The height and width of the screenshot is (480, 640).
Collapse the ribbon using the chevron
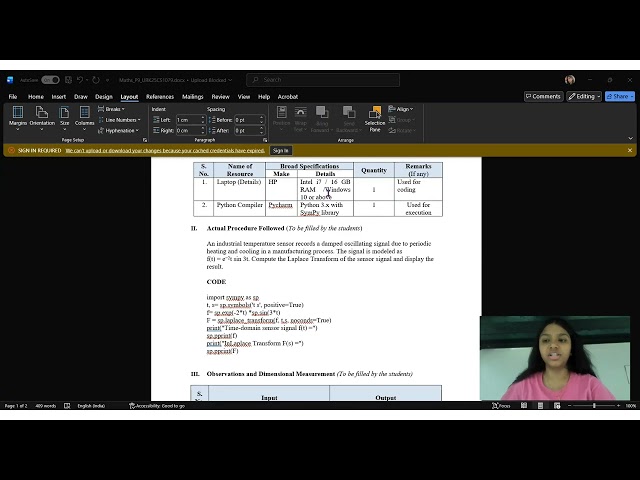click(x=630, y=138)
